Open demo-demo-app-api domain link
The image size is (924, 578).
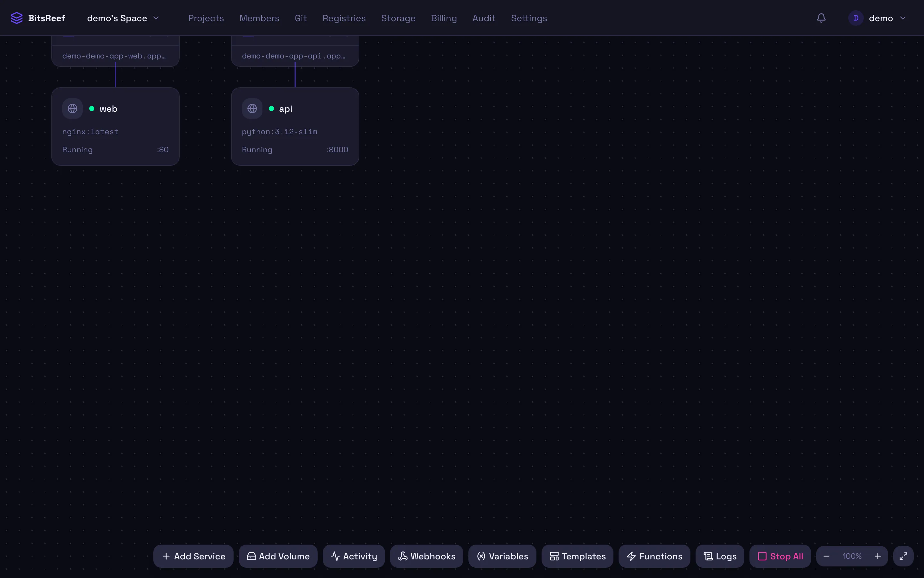[293, 56]
